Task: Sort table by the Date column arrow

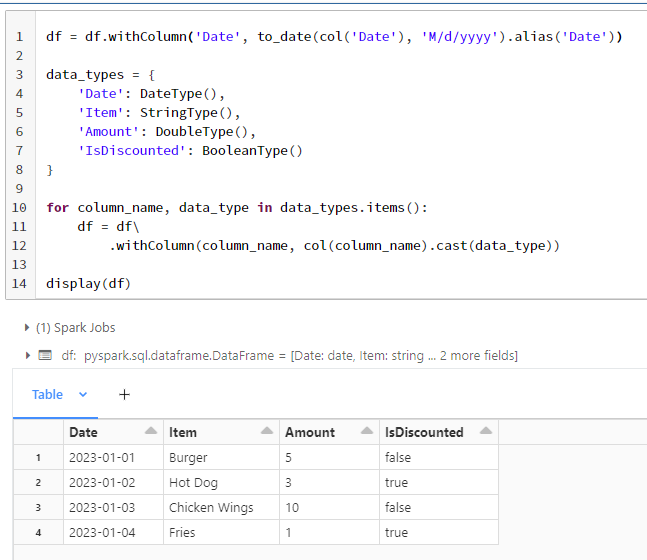Action: tap(151, 432)
